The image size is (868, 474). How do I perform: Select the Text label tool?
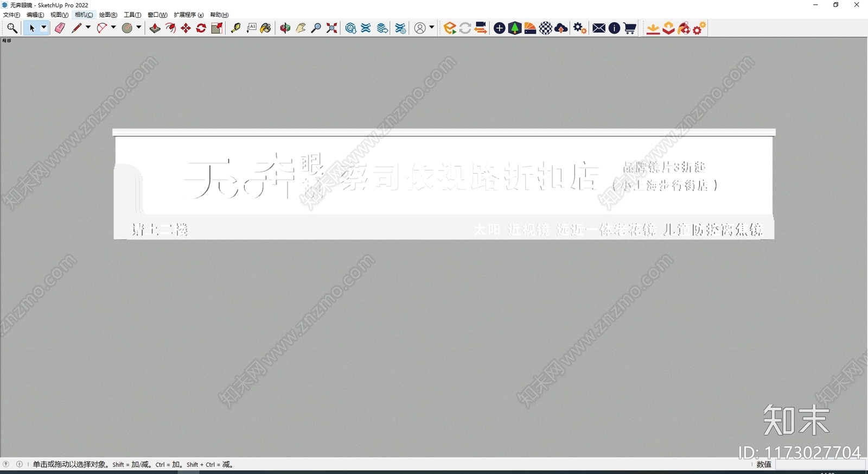(x=251, y=28)
